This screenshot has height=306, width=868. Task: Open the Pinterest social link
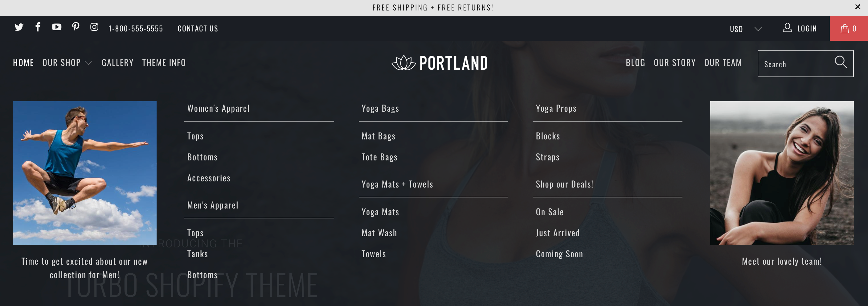point(76,27)
